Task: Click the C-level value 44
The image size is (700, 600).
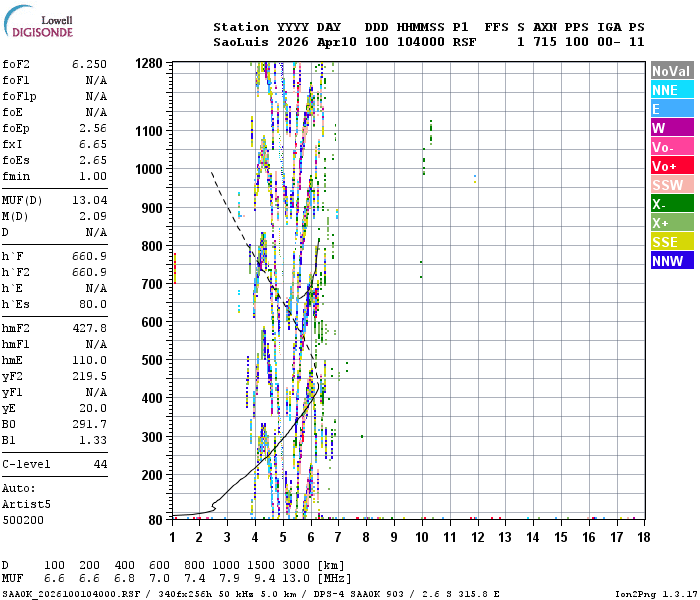Action: pyautogui.click(x=100, y=464)
